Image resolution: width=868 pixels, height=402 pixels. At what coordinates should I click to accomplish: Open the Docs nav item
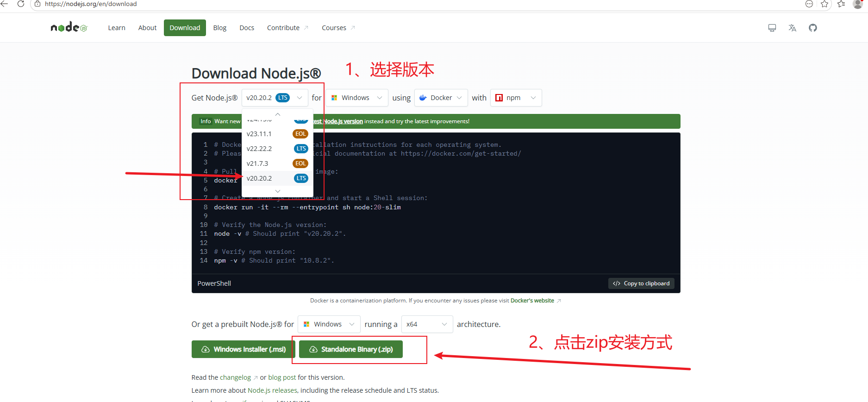[247, 28]
